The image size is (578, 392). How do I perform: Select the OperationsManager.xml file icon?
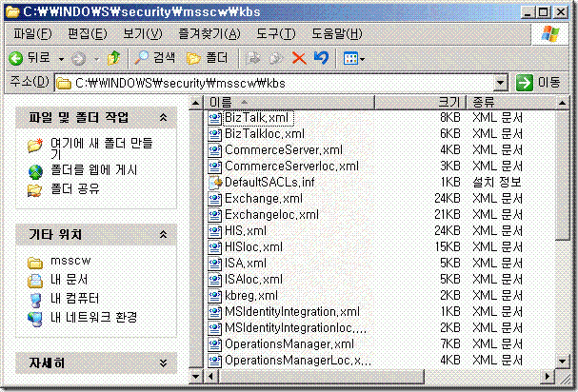pyautogui.click(x=214, y=344)
